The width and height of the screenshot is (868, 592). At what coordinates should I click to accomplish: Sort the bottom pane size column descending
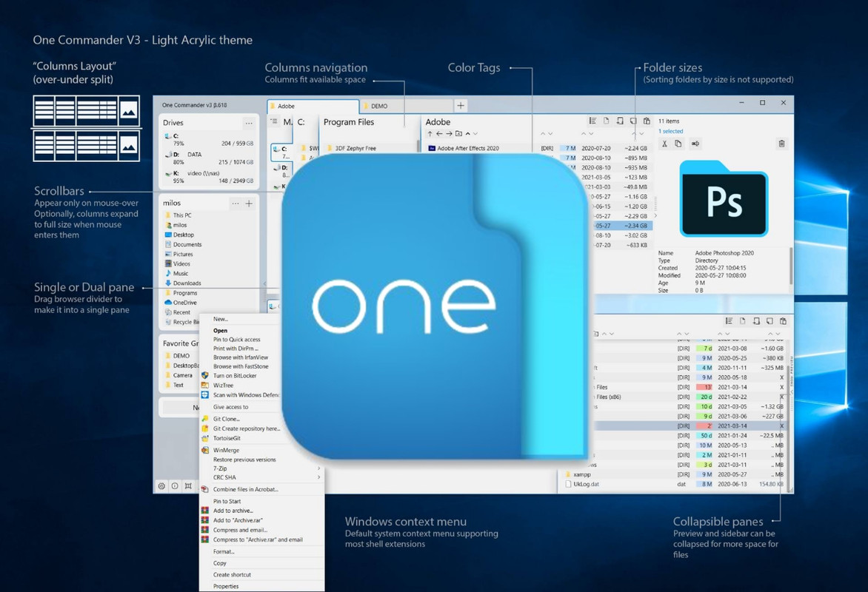click(778, 334)
